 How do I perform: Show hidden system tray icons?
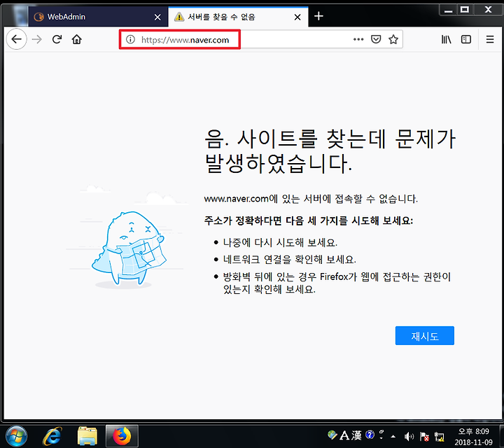point(393,436)
